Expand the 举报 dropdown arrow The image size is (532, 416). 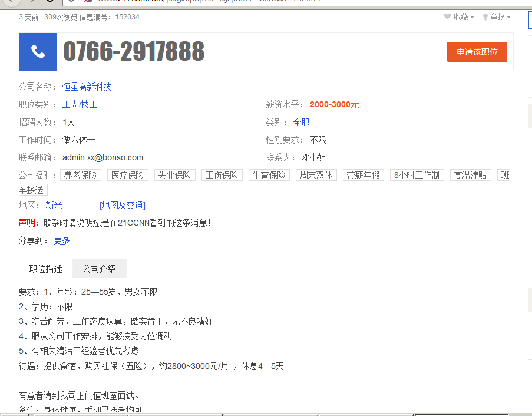tap(508, 17)
